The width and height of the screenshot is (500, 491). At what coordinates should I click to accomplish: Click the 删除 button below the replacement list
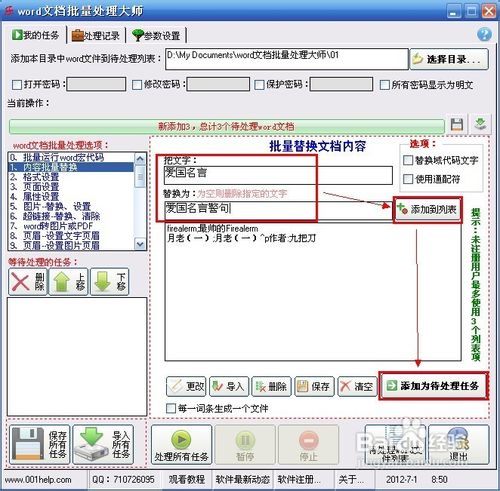(272, 386)
